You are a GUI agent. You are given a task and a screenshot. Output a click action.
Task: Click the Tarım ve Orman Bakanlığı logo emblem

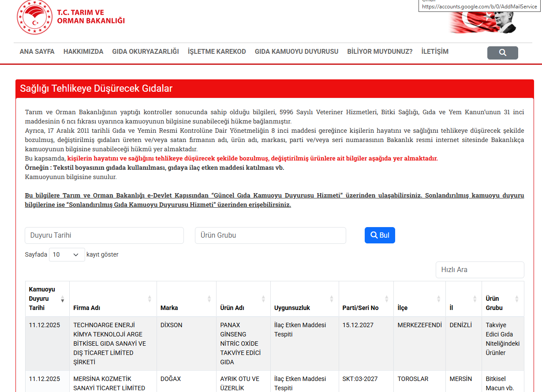pyautogui.click(x=34, y=18)
